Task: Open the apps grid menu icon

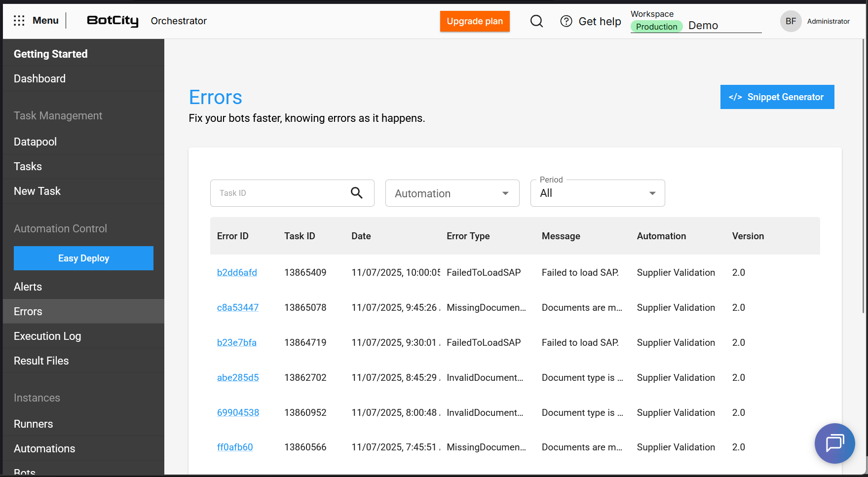Action: [x=19, y=20]
